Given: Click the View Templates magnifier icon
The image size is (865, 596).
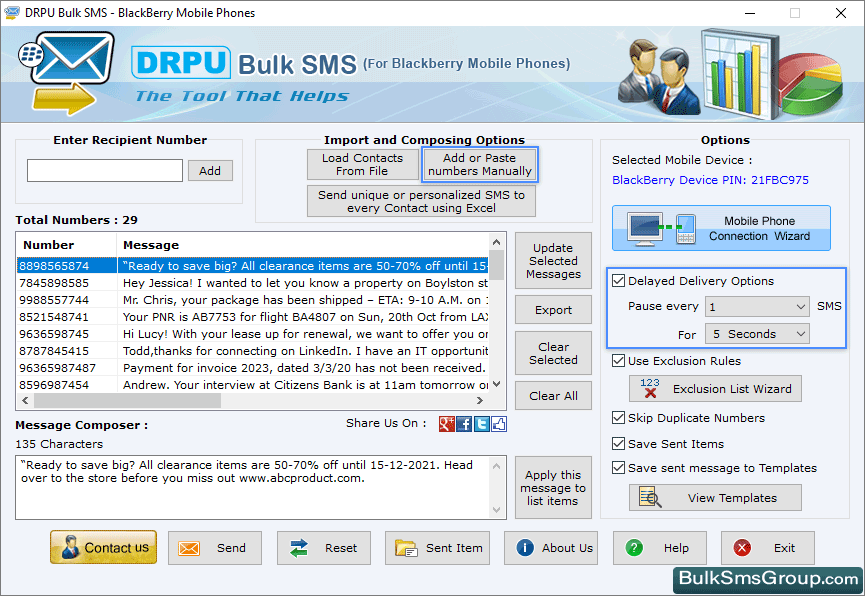Looking at the screenshot, I should 650,497.
